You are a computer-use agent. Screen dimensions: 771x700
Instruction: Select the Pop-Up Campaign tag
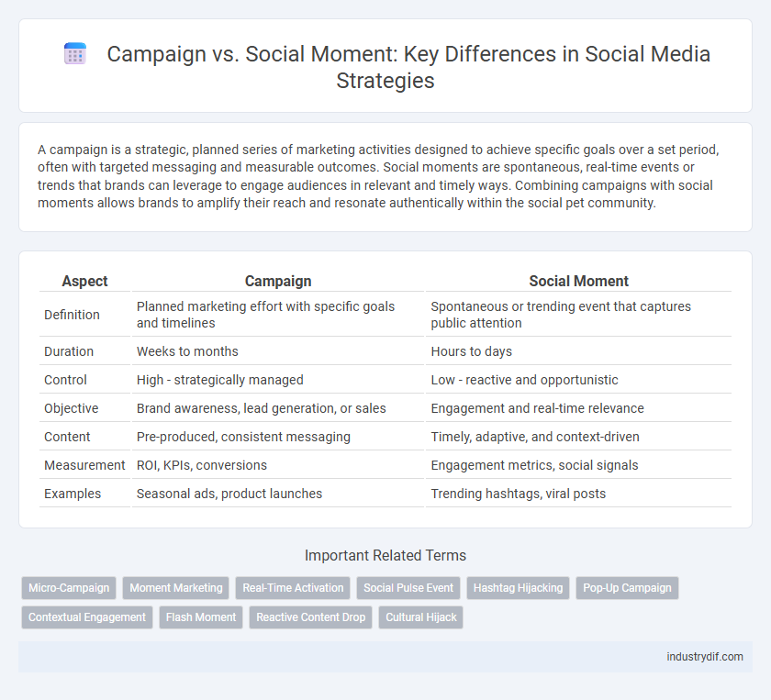627,588
